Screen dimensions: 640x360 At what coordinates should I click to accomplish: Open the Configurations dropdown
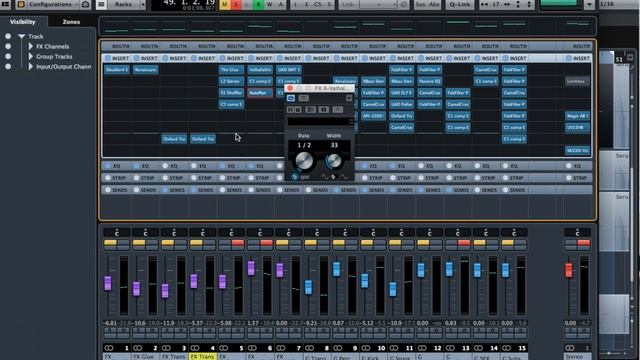(51, 4)
